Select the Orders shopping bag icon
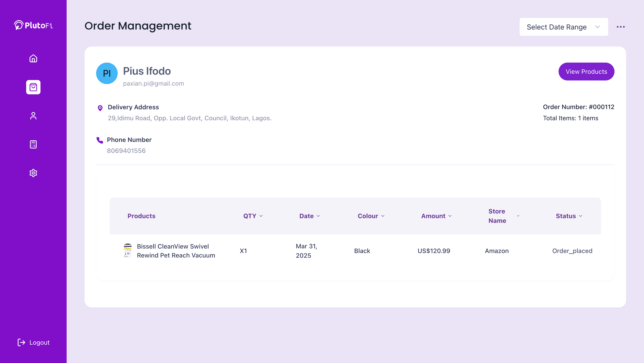Screen dimensions: 644x363 coord(33,87)
